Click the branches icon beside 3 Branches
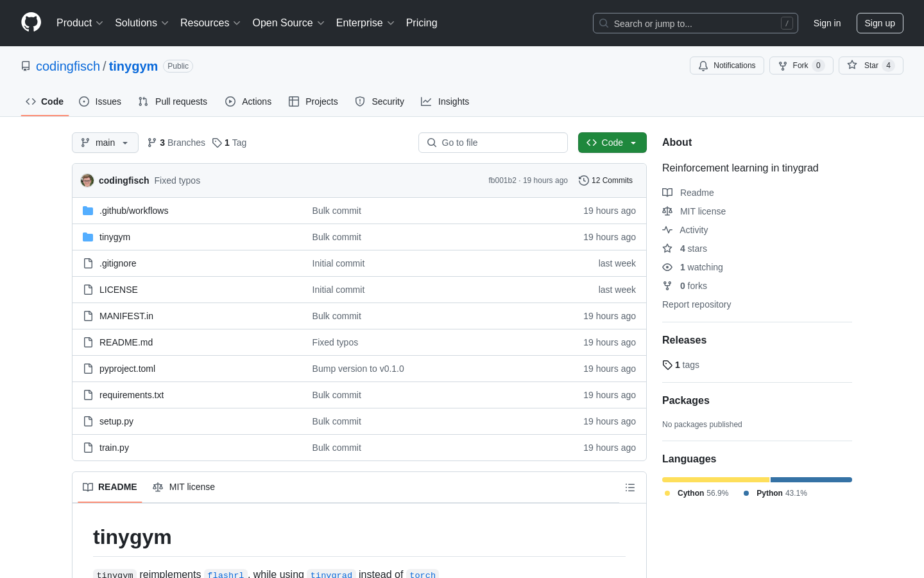 click(152, 143)
